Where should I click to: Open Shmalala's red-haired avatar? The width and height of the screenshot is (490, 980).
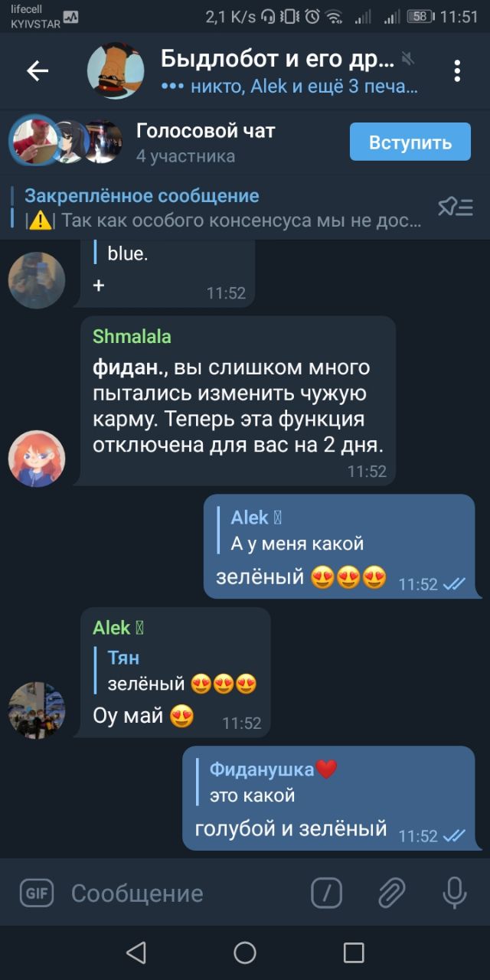pos(37,458)
